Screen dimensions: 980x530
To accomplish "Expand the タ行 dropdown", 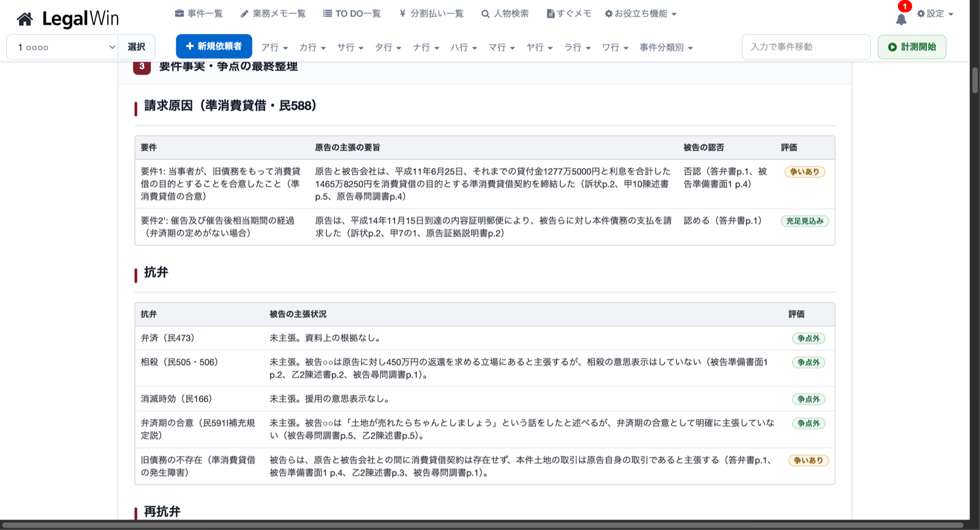I will click(388, 47).
